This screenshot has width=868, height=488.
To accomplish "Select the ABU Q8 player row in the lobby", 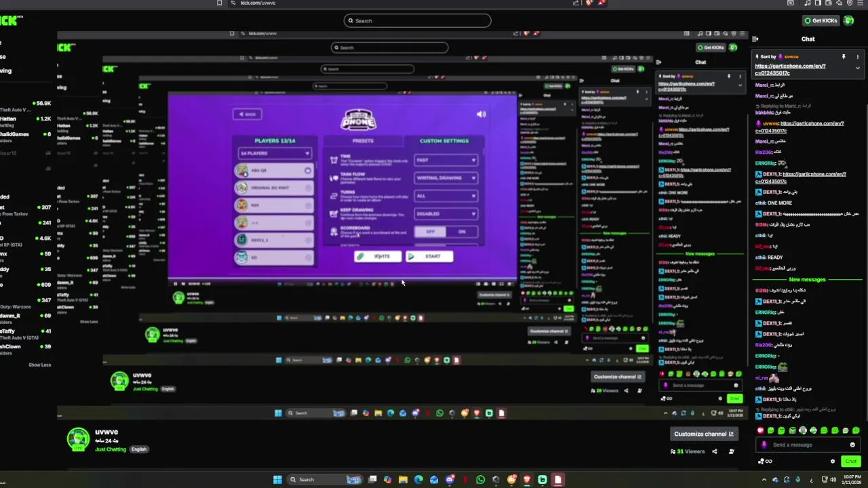I will pyautogui.click(x=273, y=170).
